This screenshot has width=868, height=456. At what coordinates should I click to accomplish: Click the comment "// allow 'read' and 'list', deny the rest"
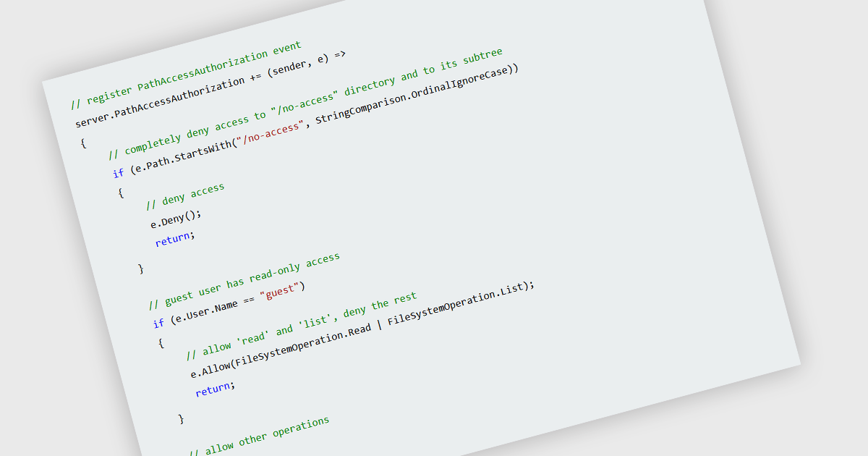(x=302, y=326)
